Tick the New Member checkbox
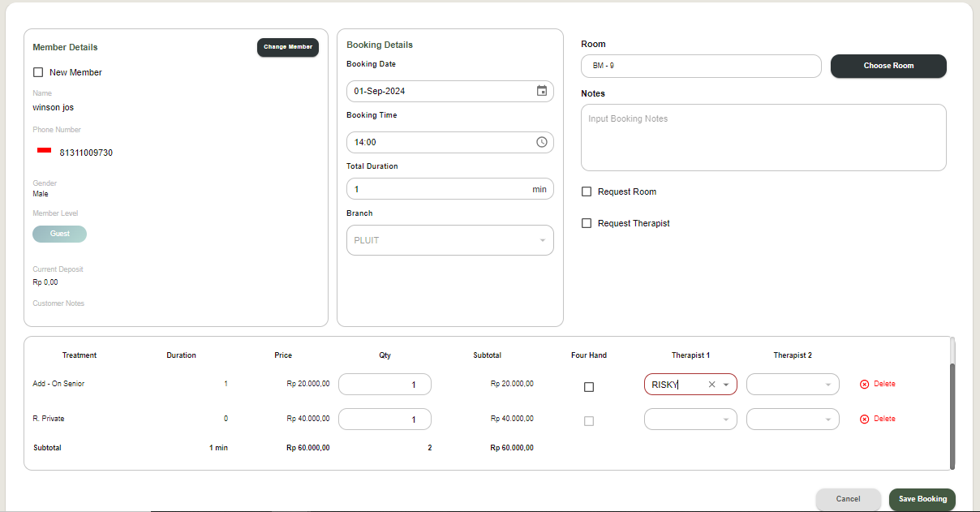980x512 pixels. (x=38, y=72)
